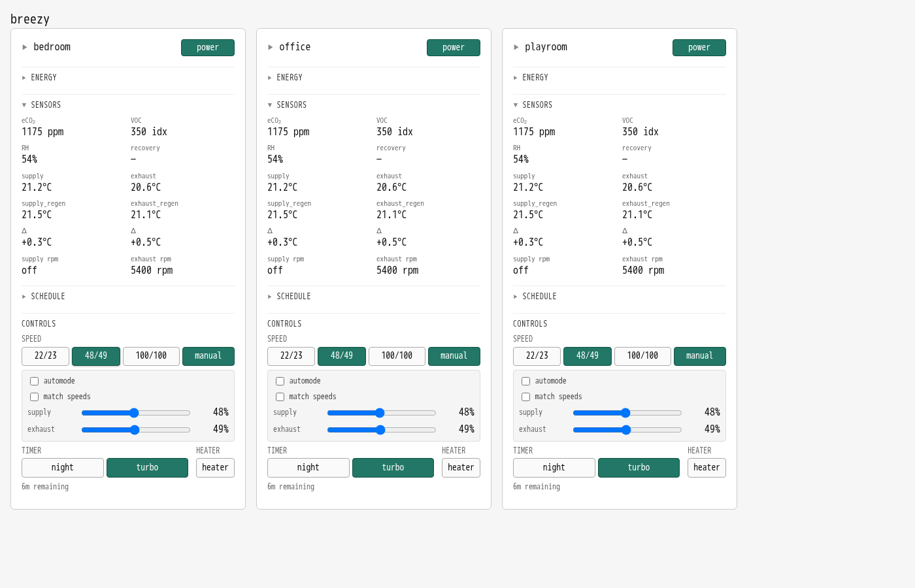Viewport: 915px width, 588px height.
Task: Toggle the turbo timer in office
Action: [393, 468]
